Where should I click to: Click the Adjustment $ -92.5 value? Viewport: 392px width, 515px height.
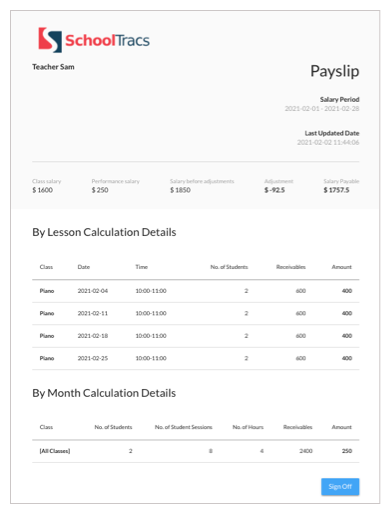pos(275,190)
